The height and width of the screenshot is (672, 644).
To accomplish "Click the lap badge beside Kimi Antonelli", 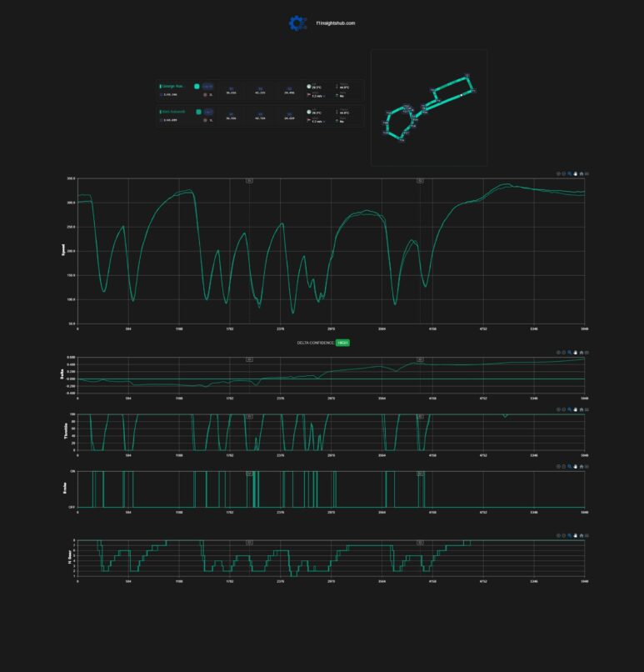I will pos(208,112).
